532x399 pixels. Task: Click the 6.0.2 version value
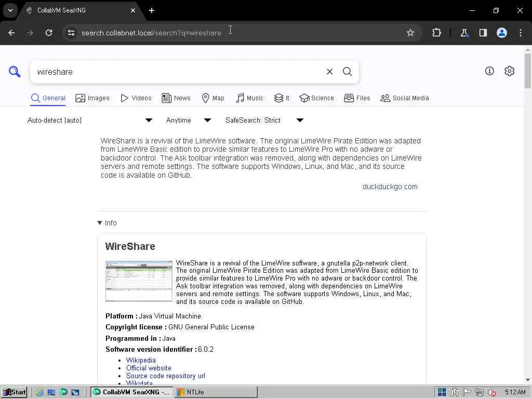(x=206, y=349)
